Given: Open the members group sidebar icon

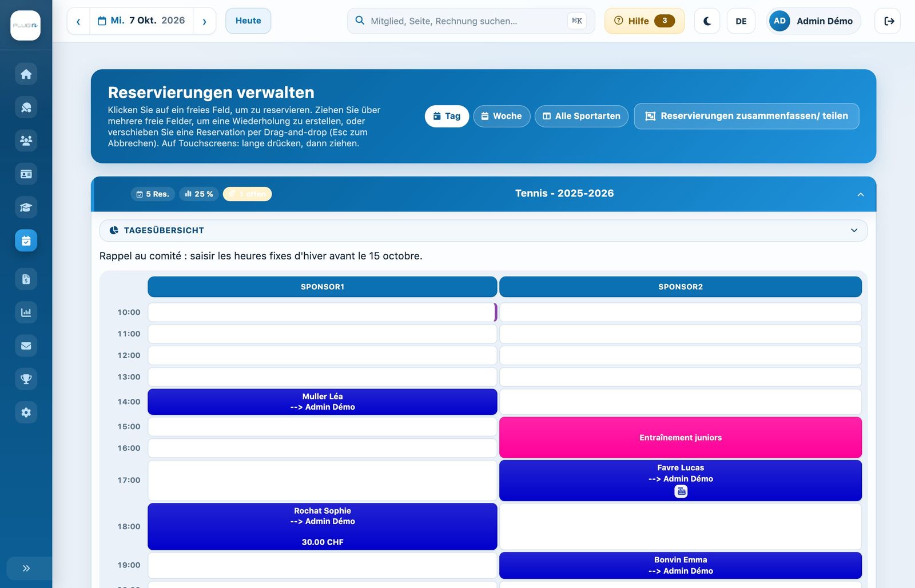Looking at the screenshot, I should 26,141.
